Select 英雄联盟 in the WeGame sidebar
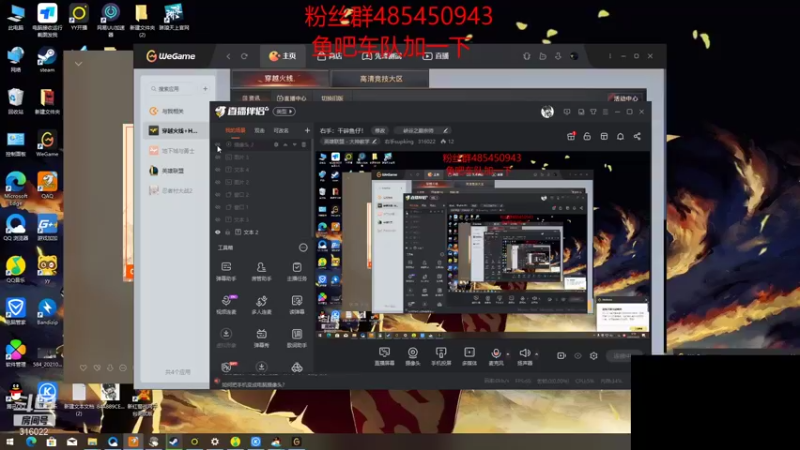The image size is (800, 450). [x=173, y=171]
